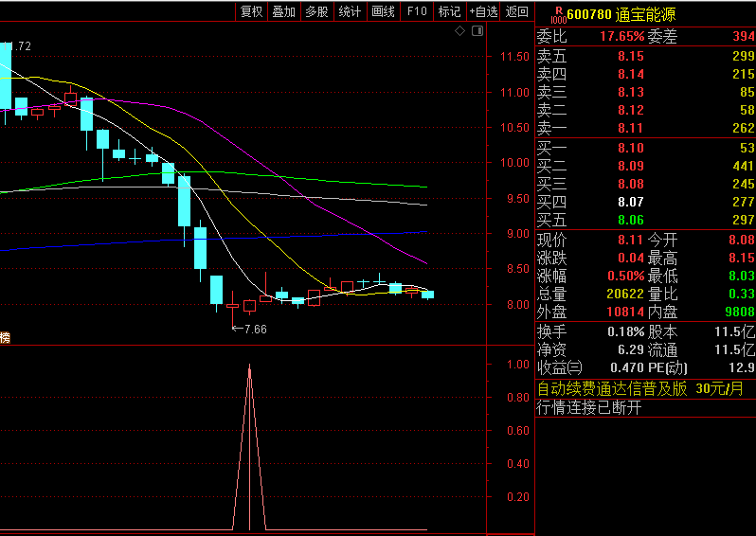Screen dimensions: 756x536
Task: Click the 量比 value 0.33
Action: [x=742, y=294]
